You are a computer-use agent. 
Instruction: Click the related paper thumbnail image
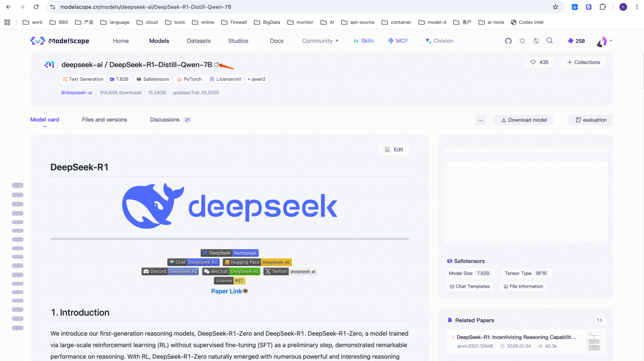click(x=594, y=342)
